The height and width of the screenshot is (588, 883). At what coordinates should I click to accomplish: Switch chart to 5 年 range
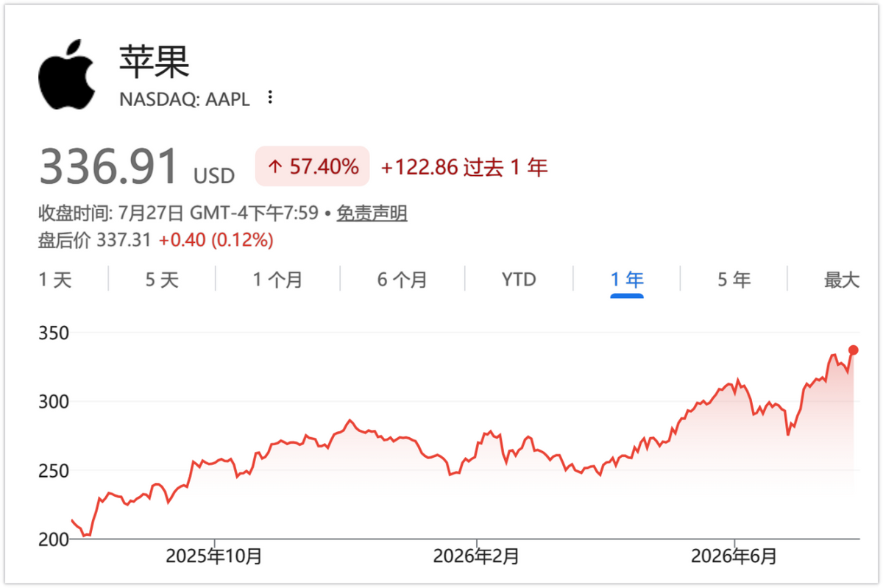[734, 280]
